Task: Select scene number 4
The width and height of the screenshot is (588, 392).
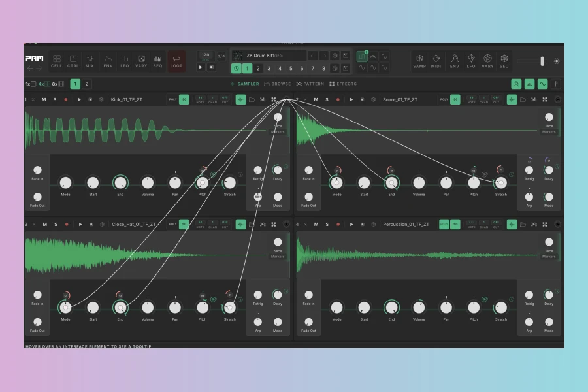Action: coord(280,68)
